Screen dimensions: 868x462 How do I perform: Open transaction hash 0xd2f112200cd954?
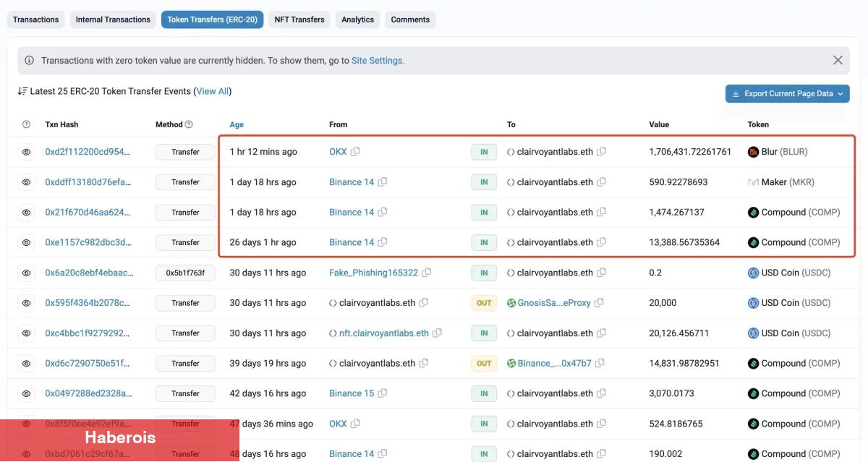coord(88,152)
